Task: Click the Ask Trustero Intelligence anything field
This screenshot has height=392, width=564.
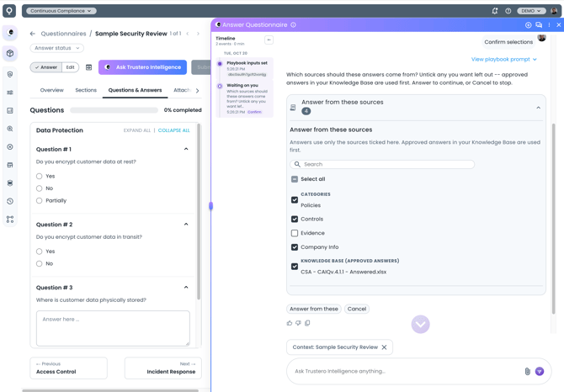Action: (x=407, y=371)
